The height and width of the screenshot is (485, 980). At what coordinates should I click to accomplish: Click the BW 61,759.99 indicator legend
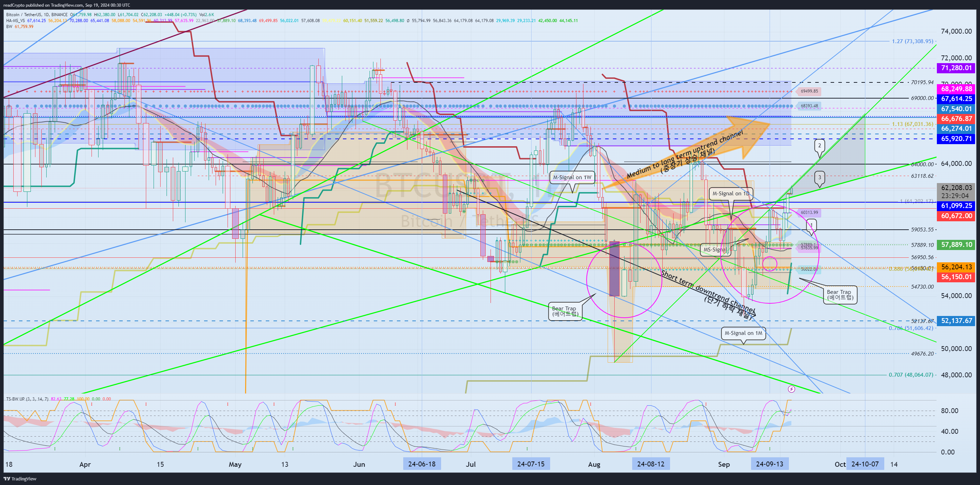coord(20,27)
